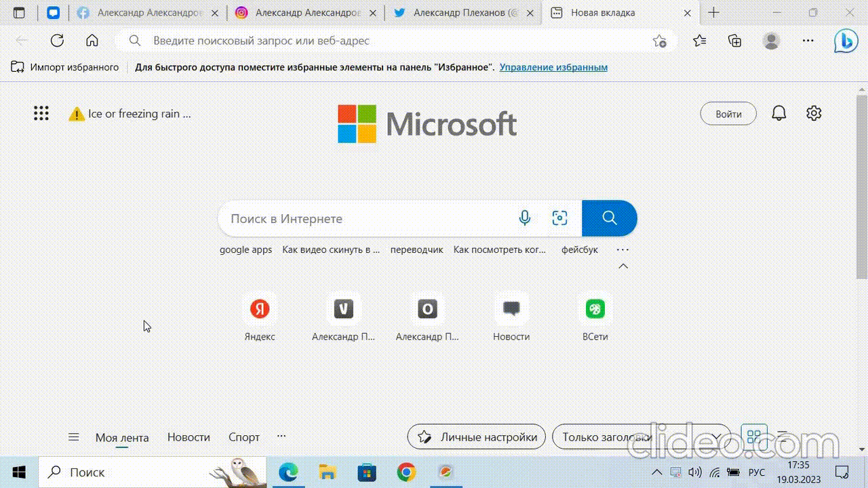Open the quick link with V icon

click(x=344, y=318)
